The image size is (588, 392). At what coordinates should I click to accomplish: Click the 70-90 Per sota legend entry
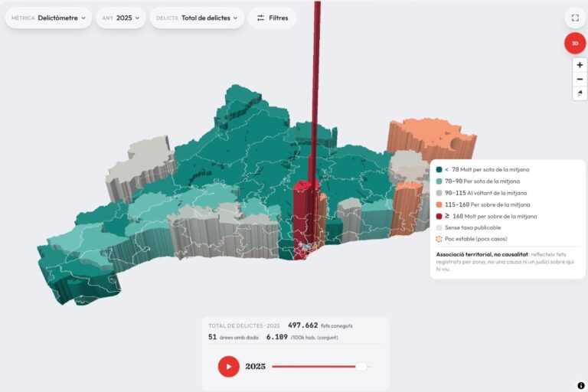(x=478, y=181)
